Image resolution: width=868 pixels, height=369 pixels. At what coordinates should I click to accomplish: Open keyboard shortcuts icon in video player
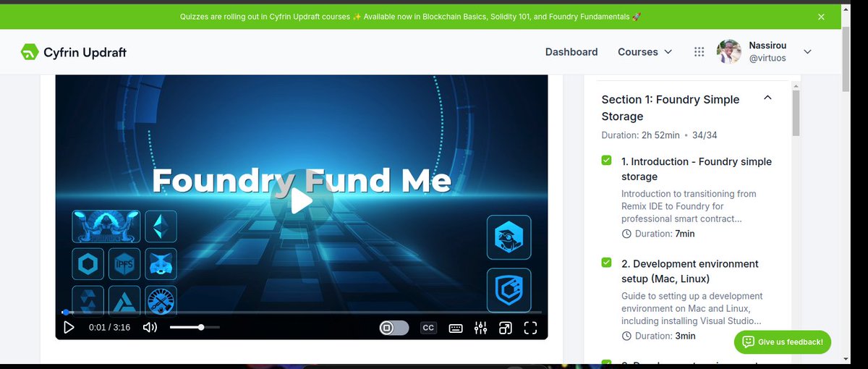[x=456, y=328]
